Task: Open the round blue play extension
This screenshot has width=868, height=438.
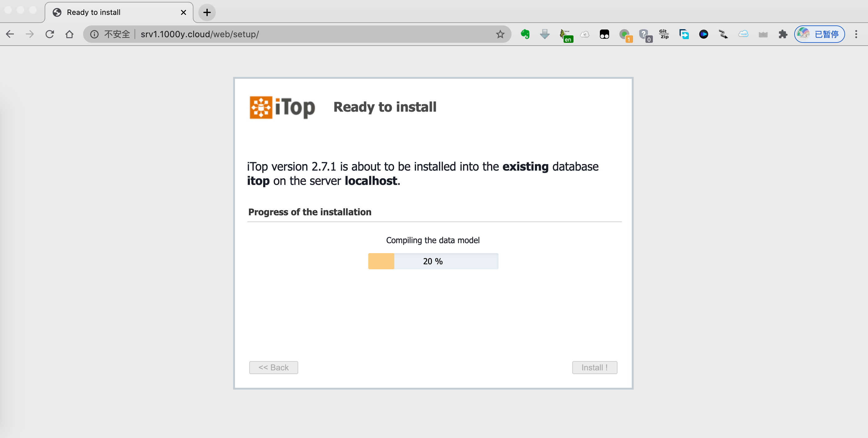Action: (704, 34)
